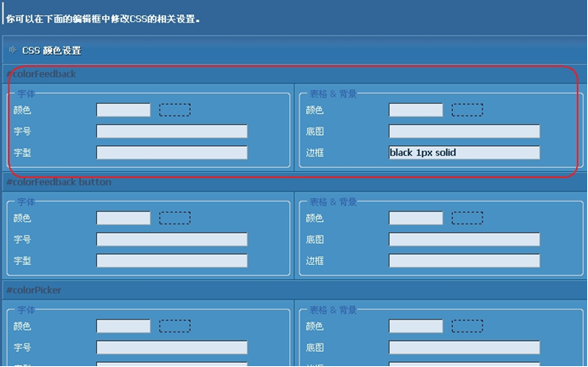Click #colorPicker 表格 & 背景 颜色 input
The height and width of the screenshot is (367, 588).
tap(416, 326)
